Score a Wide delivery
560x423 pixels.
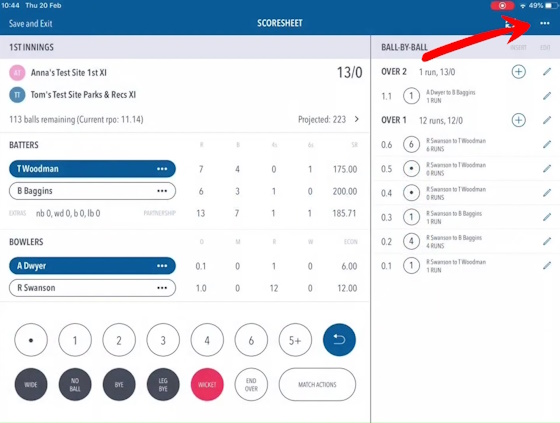point(31,384)
